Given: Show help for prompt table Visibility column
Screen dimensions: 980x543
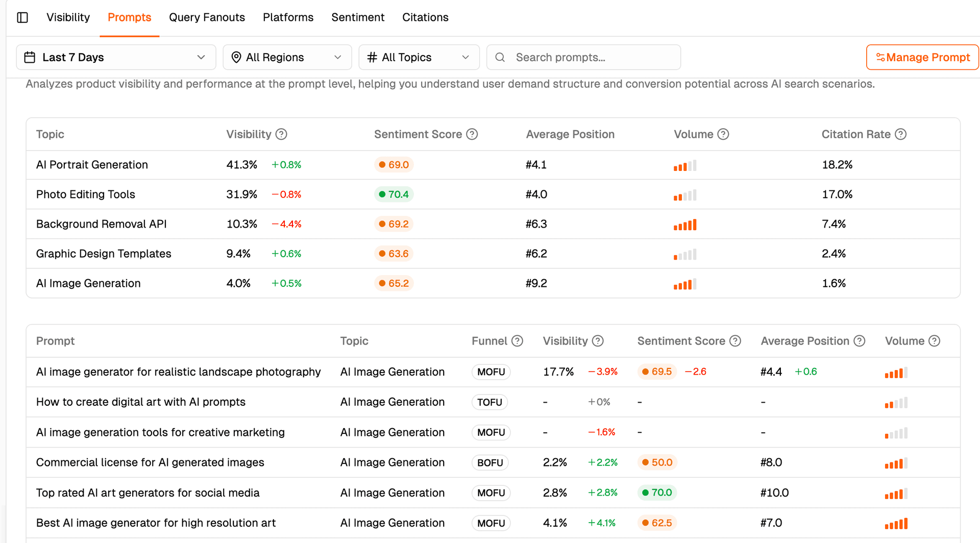Looking at the screenshot, I should 598,341.
